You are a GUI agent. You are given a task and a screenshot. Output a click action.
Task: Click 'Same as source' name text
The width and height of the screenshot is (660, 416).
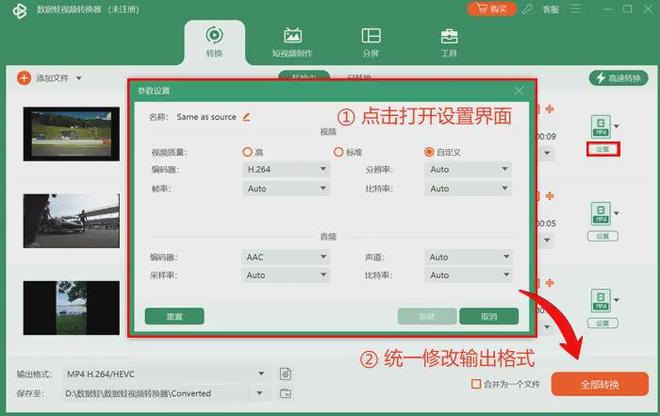206,117
